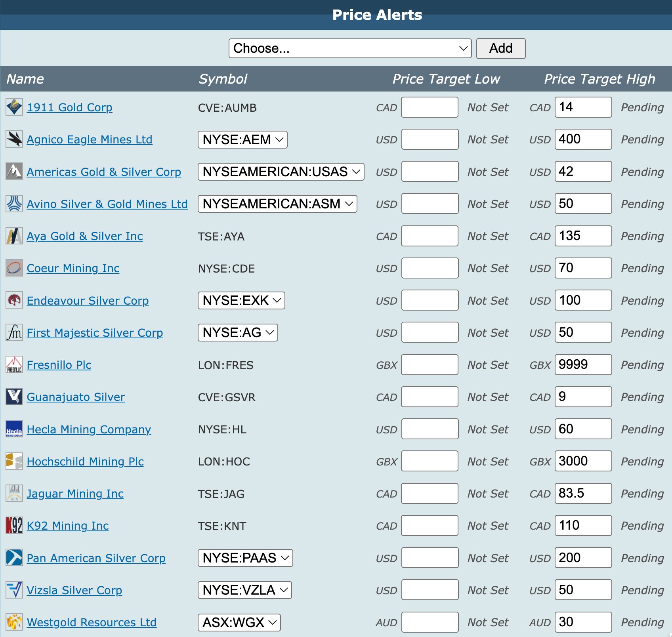The image size is (672, 637).
Task: Open the 1911 Gold Corp link
Action: [x=69, y=107]
